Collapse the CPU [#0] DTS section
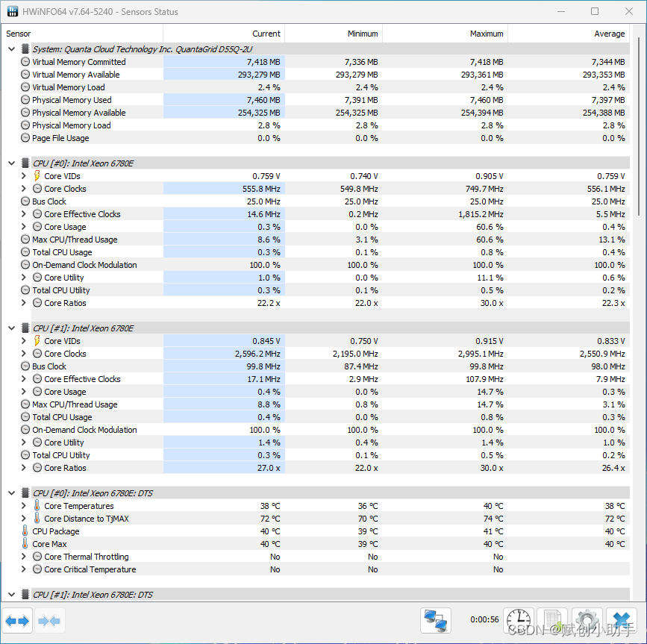This screenshot has width=647, height=644. (11, 493)
